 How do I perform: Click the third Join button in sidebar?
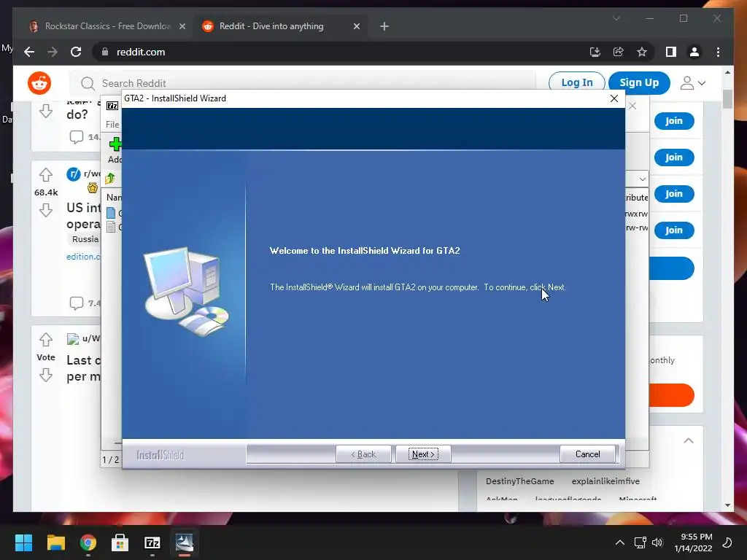click(673, 194)
